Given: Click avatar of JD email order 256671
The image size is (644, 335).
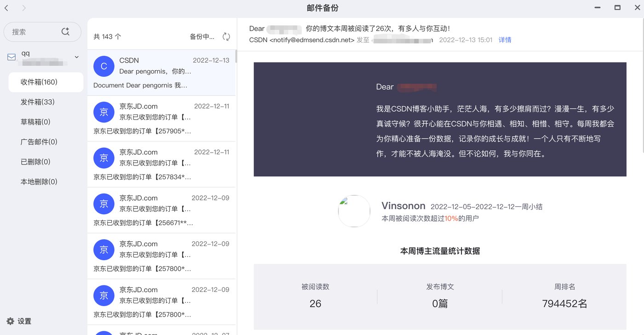Looking at the screenshot, I should [103, 204].
